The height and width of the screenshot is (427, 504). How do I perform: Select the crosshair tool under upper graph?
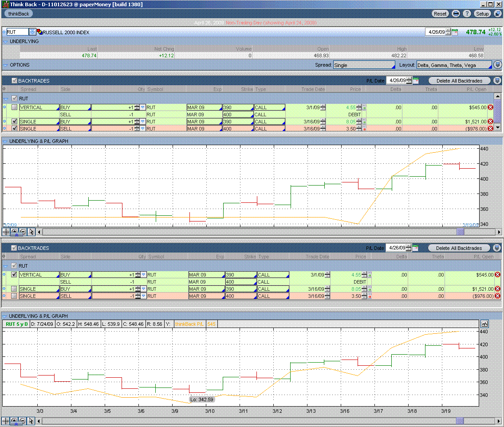pyautogui.click(x=6, y=232)
